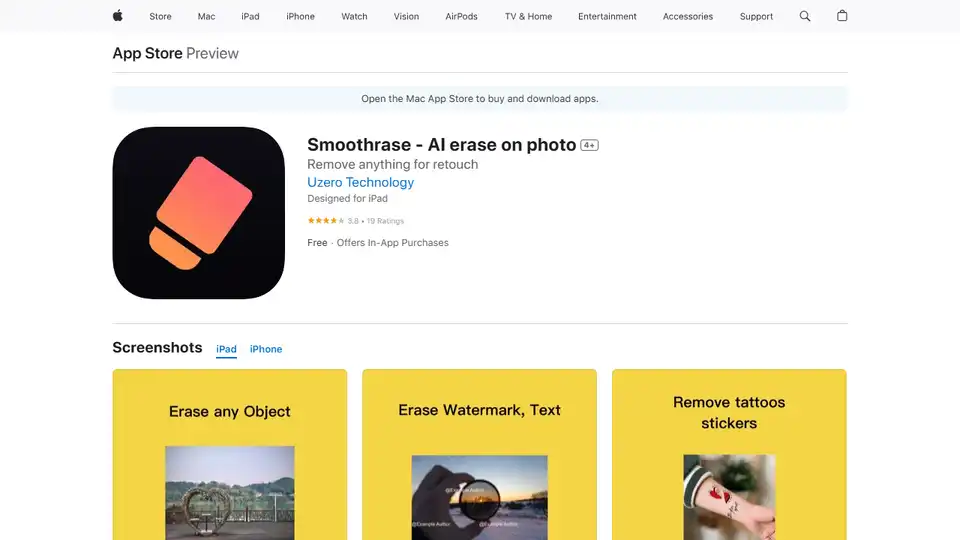Viewport: 960px width, 540px height.
Task: Select AirPods in the top navigation
Action: pyautogui.click(x=462, y=17)
